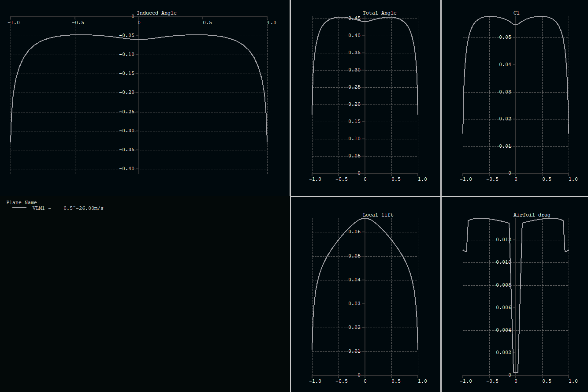
Task: Click the Induced Angle graph title
Action: (x=156, y=13)
